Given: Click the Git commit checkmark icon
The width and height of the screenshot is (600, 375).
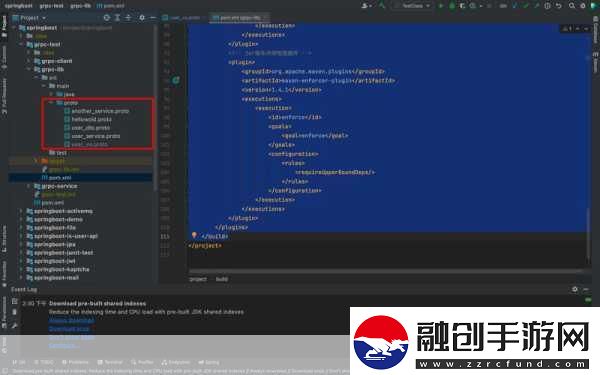Looking at the screenshot, I should pyautogui.click(x=526, y=6).
